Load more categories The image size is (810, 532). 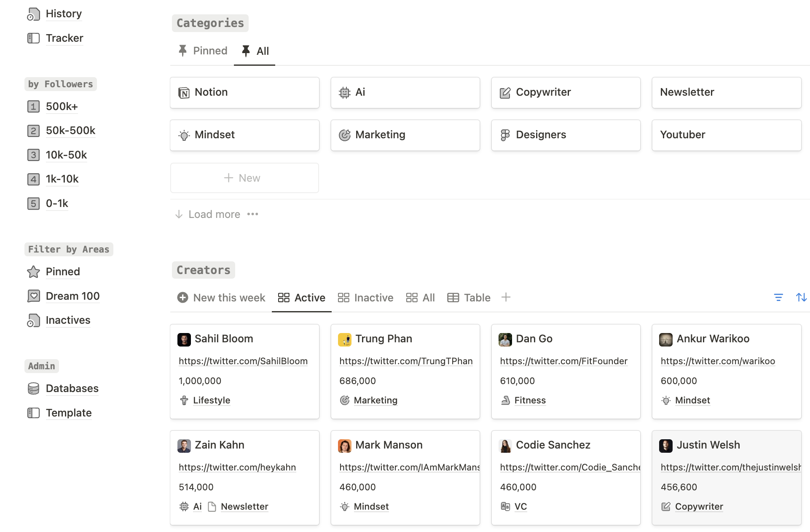207,214
